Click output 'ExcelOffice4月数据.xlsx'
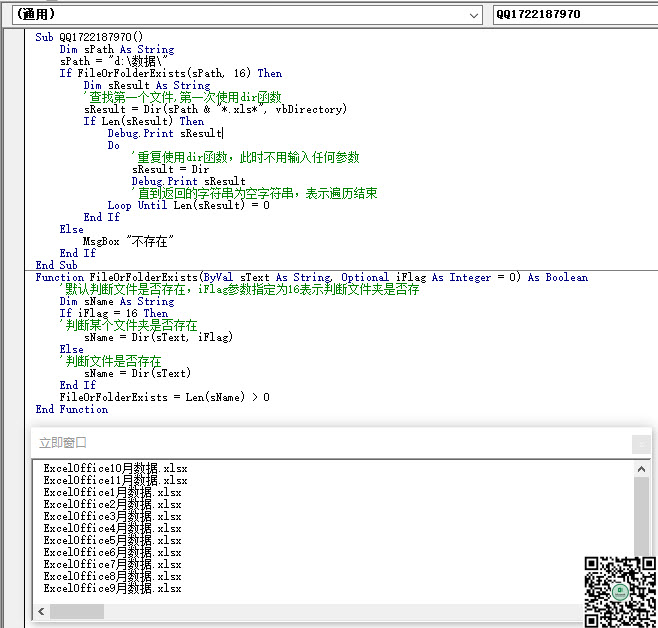The image size is (658, 628). (112, 529)
